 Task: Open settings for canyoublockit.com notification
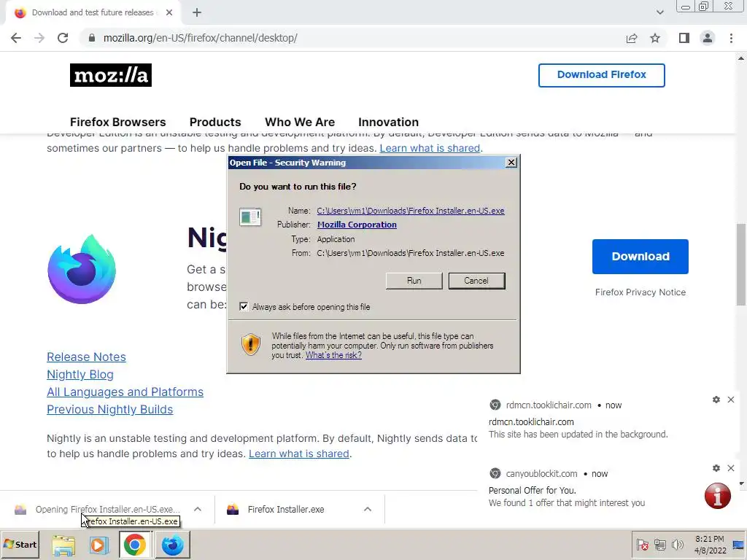[716, 468]
